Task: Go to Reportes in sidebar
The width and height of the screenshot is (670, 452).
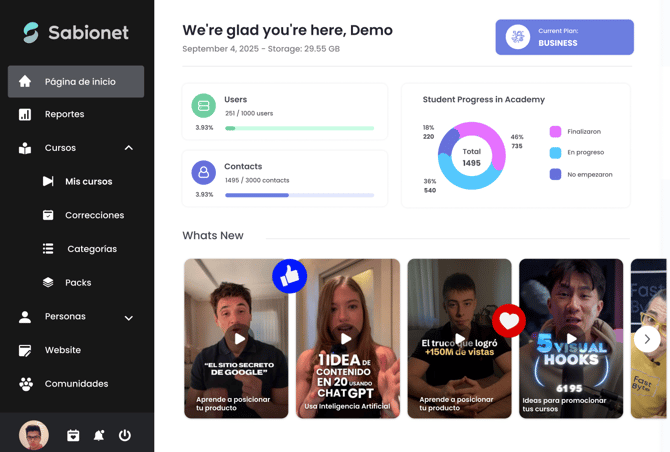Action: [x=64, y=114]
